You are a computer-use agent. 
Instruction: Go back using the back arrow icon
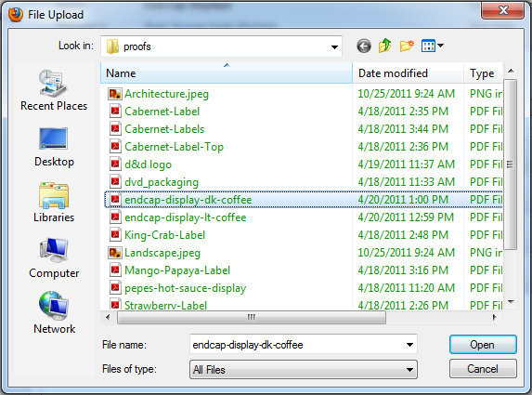tap(364, 46)
